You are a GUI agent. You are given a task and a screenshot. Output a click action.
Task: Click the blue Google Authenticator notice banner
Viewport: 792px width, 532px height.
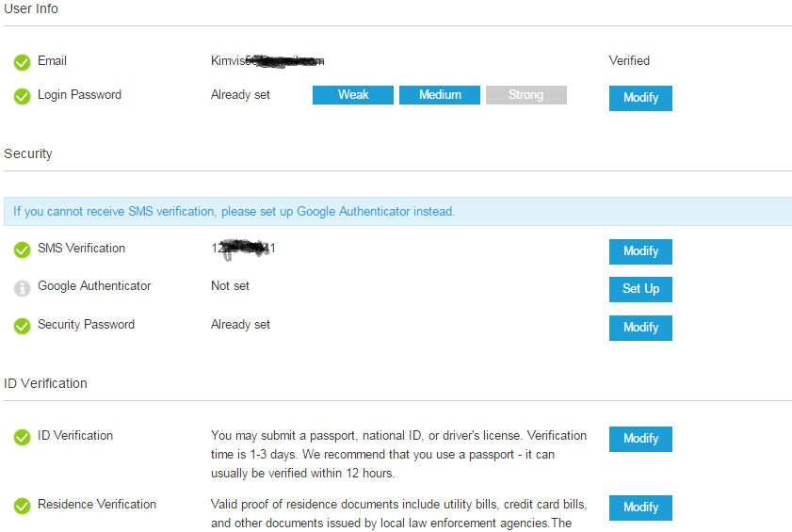(397, 212)
